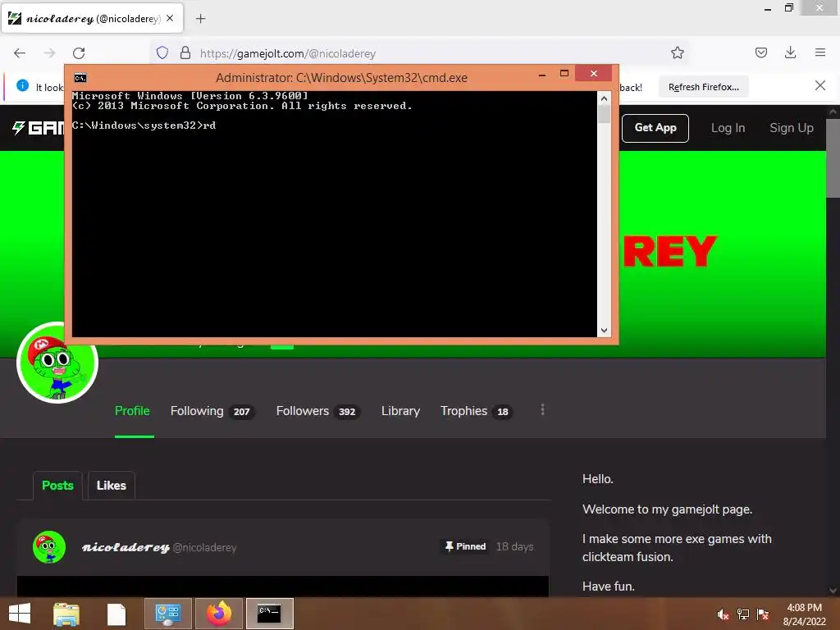Open the Followers 392 tab

point(317,411)
